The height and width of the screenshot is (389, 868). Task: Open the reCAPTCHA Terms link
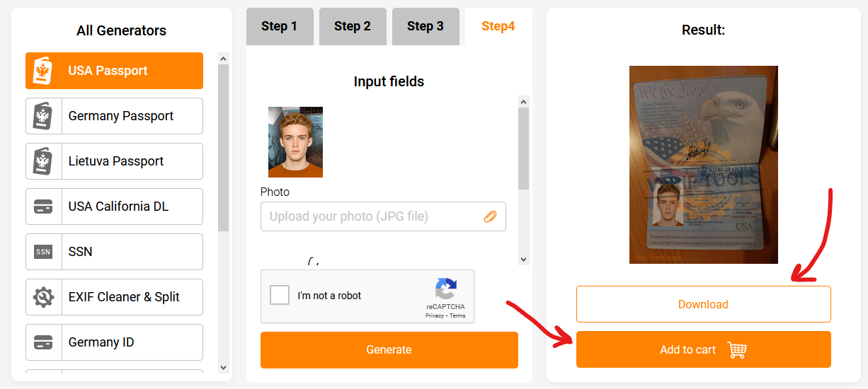click(457, 315)
